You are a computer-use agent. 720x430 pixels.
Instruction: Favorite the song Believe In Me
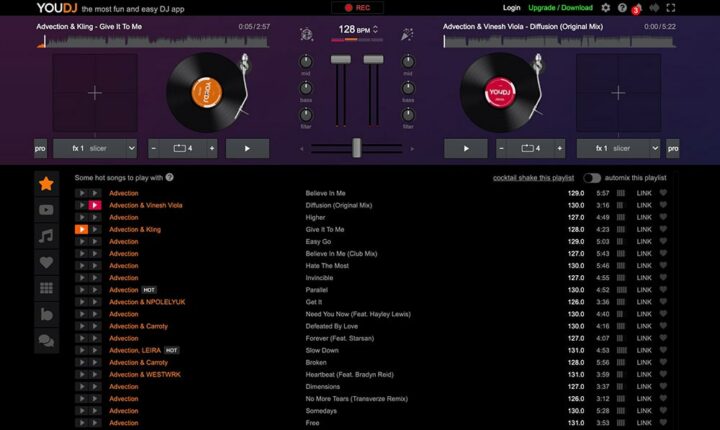point(663,193)
